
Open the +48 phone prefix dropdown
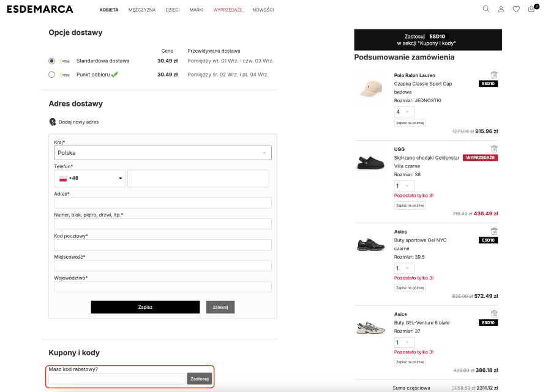click(90, 179)
